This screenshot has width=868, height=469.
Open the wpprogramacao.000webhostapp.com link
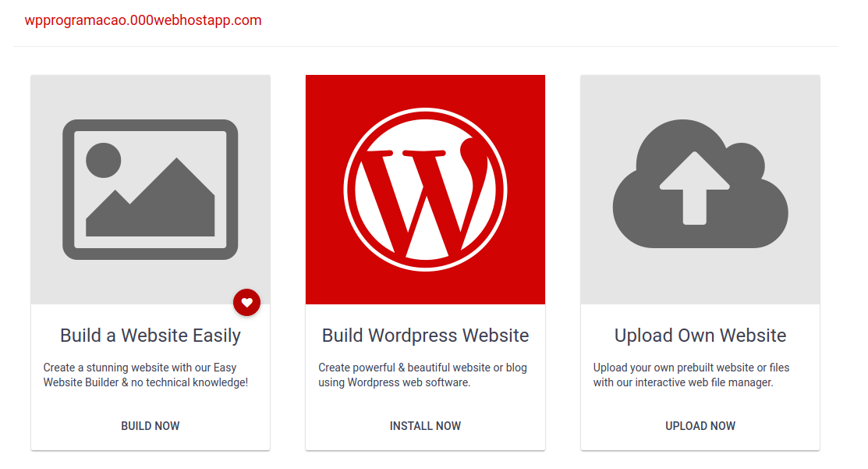(x=143, y=20)
